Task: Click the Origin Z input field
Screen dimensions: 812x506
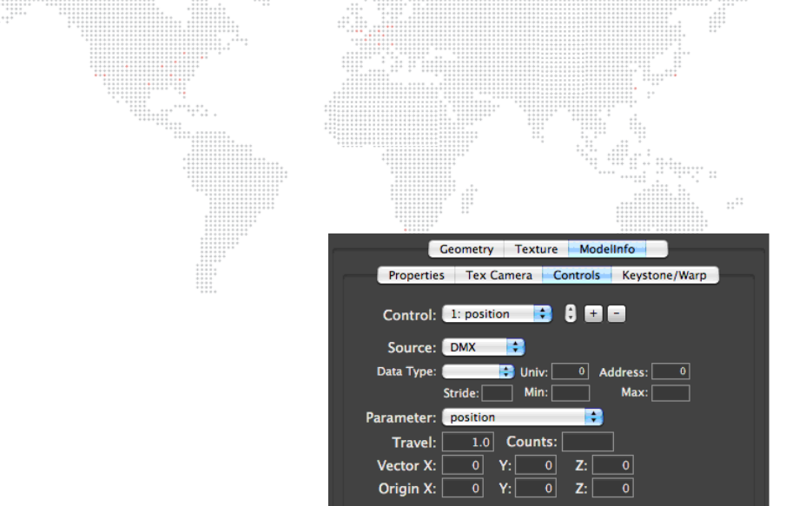Action: click(614, 489)
